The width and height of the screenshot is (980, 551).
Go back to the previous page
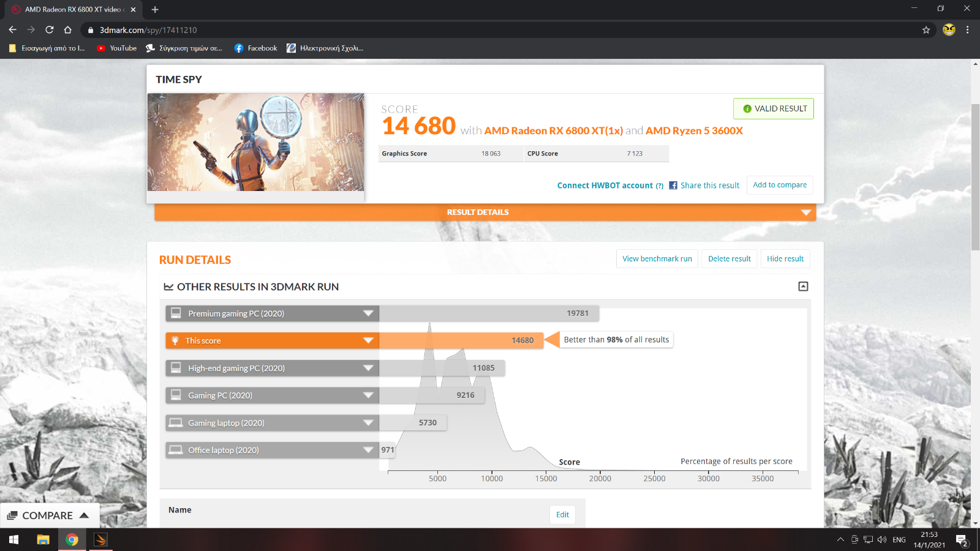pos(13,29)
